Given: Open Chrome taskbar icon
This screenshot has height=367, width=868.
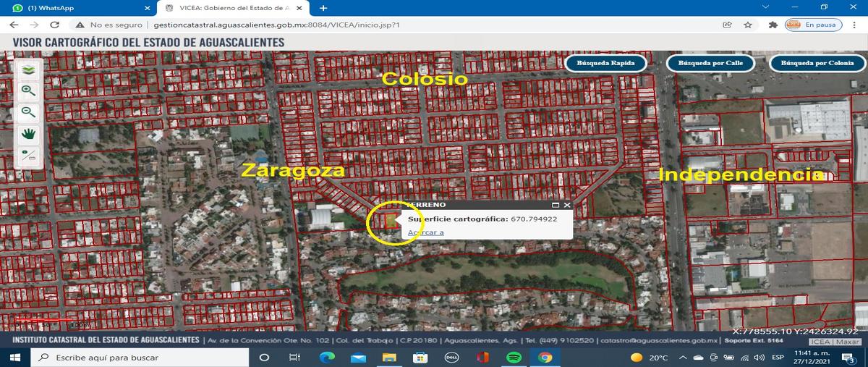Looking at the screenshot, I should (x=545, y=358).
